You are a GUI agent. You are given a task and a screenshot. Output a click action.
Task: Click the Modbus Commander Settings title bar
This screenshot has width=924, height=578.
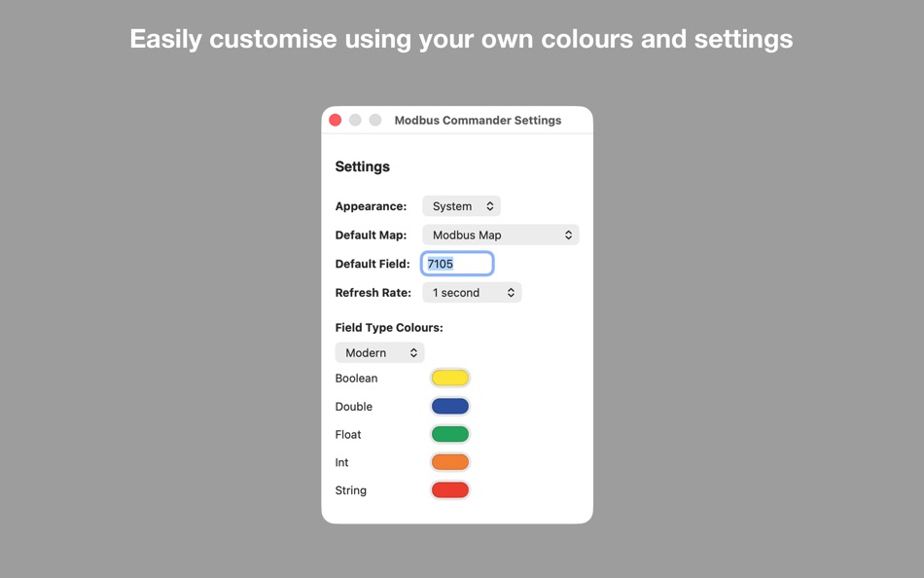(x=478, y=120)
